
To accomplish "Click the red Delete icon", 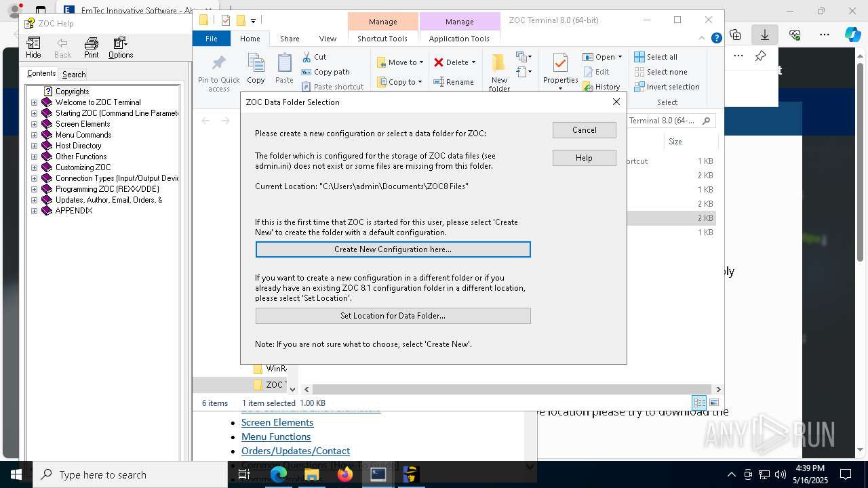I will (x=439, y=62).
